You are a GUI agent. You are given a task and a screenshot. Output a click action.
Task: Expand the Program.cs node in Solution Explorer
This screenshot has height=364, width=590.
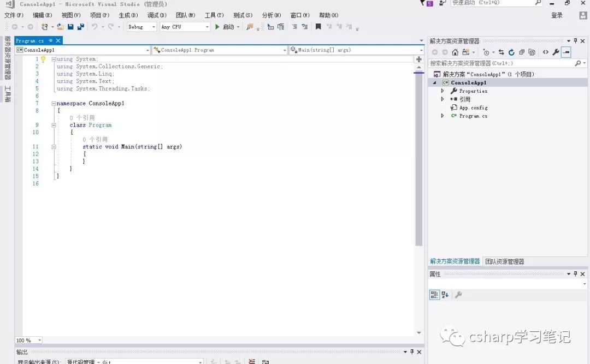(442, 116)
